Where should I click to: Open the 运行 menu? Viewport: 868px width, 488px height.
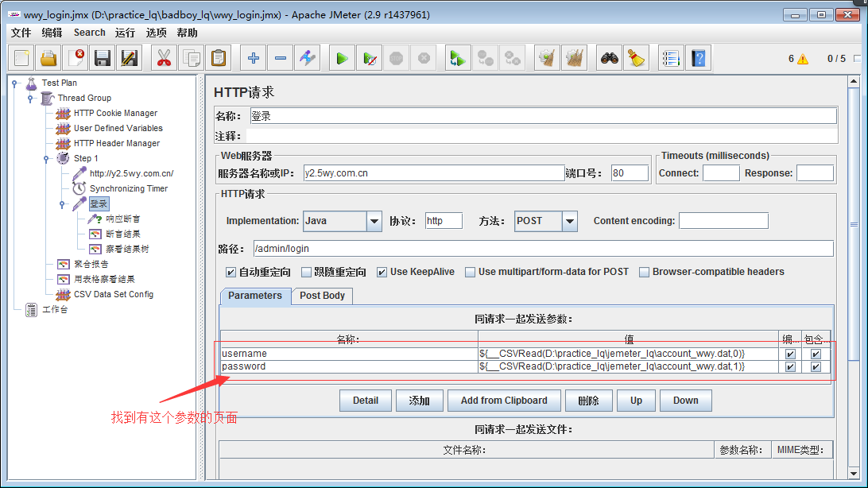(x=125, y=33)
